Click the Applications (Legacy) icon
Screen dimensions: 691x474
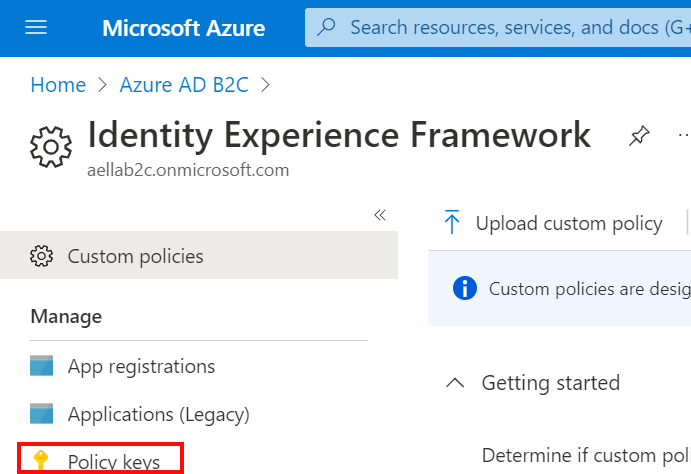point(41,413)
